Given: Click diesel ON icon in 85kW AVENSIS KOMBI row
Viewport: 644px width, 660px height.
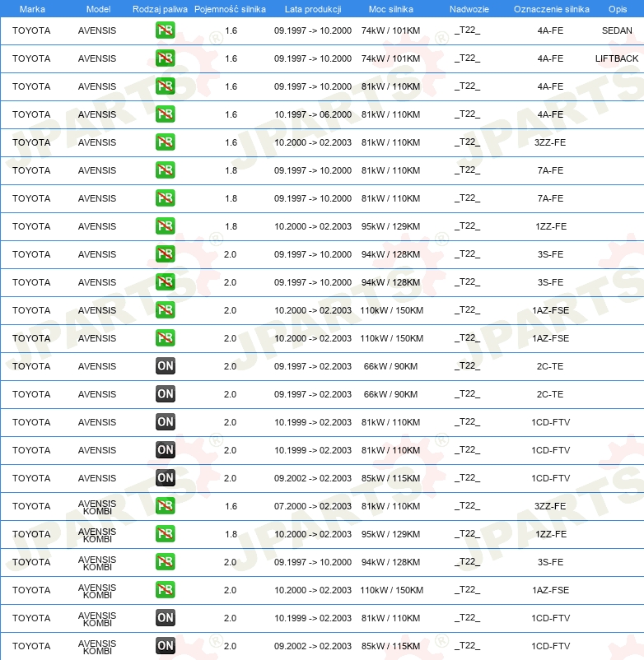Looking at the screenshot, I should 165,646.
